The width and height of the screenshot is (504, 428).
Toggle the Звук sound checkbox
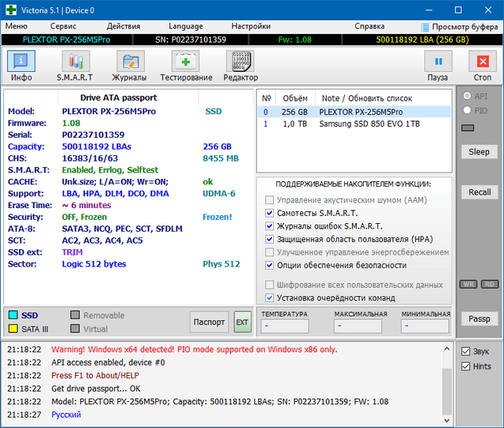pos(465,352)
